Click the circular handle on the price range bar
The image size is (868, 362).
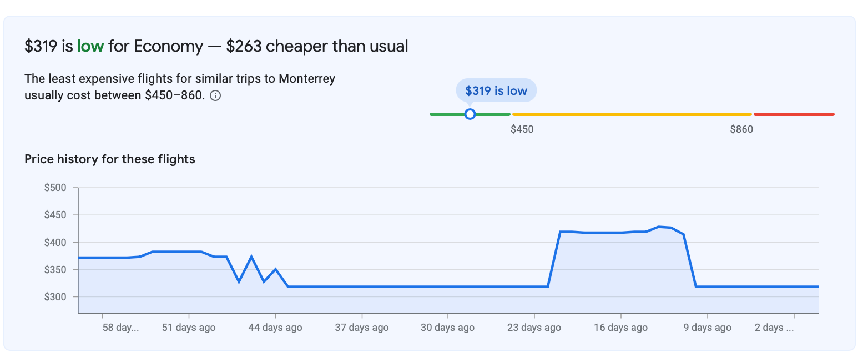[470, 114]
